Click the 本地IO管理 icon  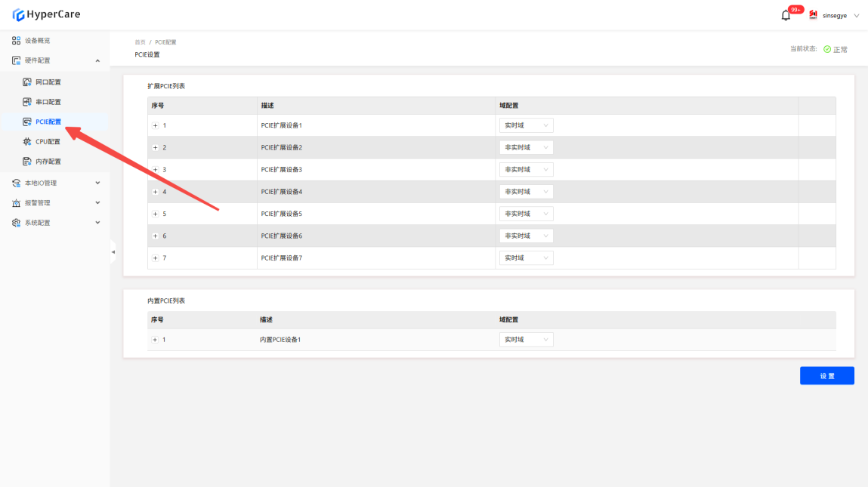pyautogui.click(x=16, y=183)
